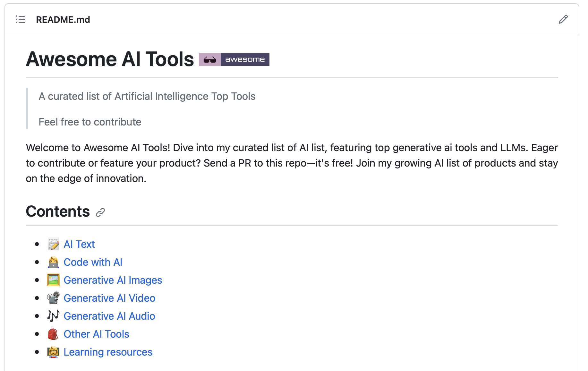Click the memo emoji beside AI Text
The height and width of the screenshot is (371, 588).
point(53,244)
